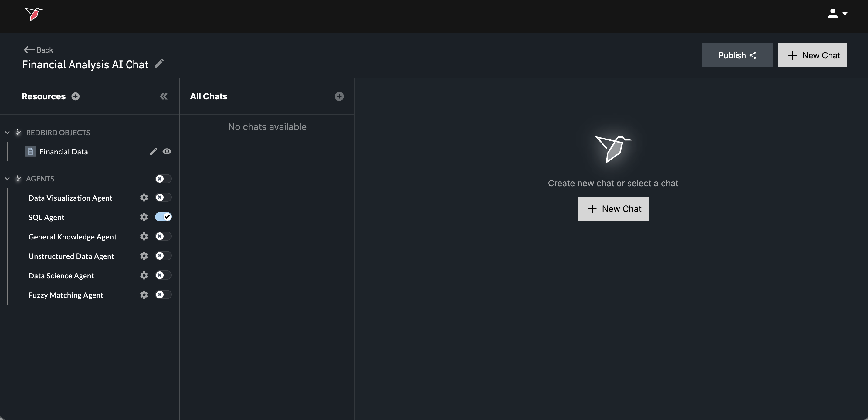Disable the SQL Agent toggle

coord(163,217)
